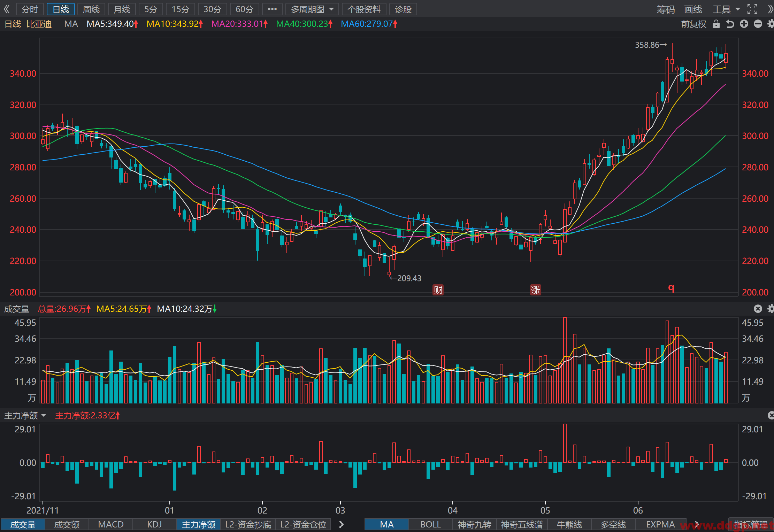Select EXPMA indicator tab
The width and height of the screenshot is (774, 532).
660,524
